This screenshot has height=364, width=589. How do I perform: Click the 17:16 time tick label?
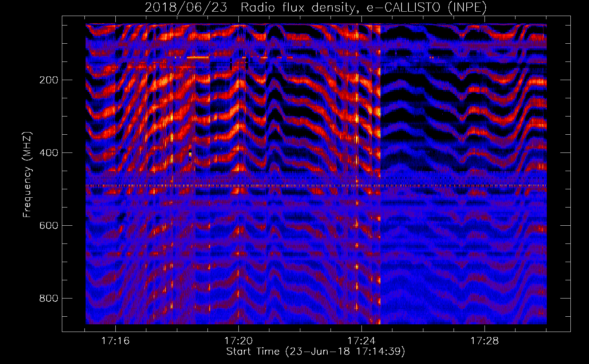click(x=115, y=341)
